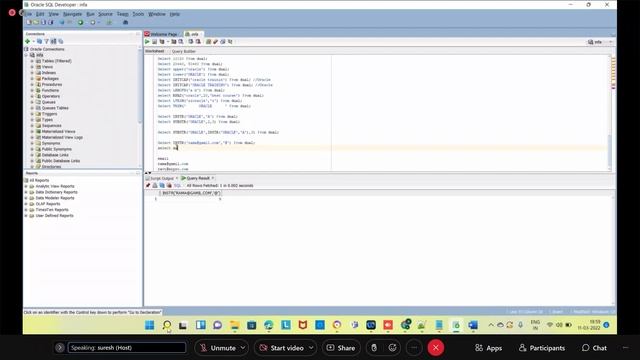Click the binoculars icon in main toolbar
Image resolution: width=640 pixels, height=360 pixels.
coord(126,22)
